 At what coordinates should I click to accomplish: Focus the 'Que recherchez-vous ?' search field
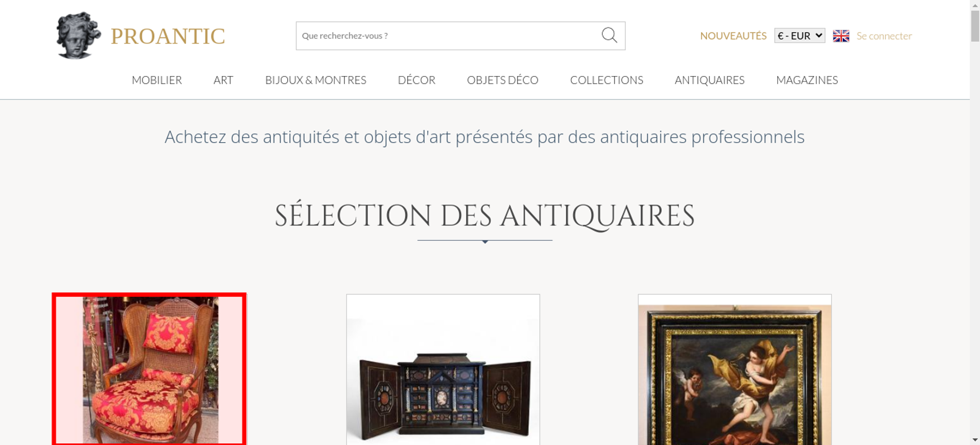click(448, 36)
